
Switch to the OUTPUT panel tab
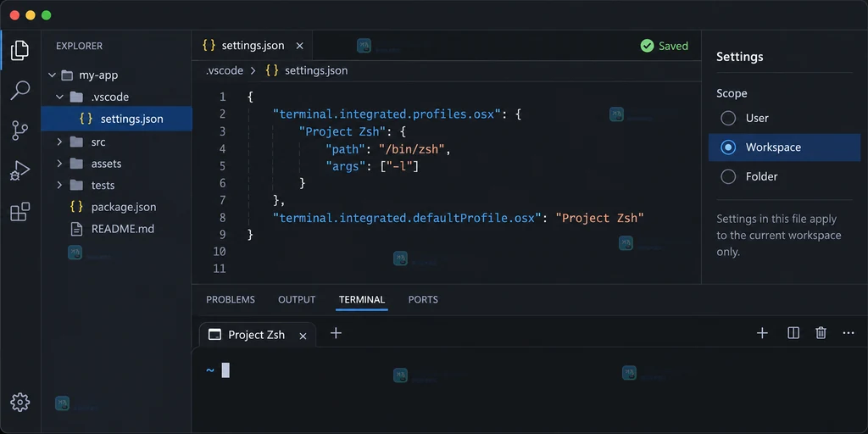coord(297,299)
